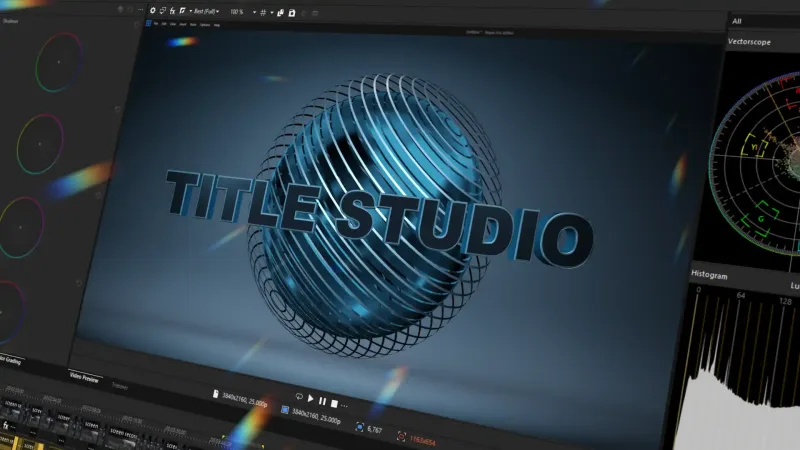Open Project Video Properties gear icon
800x450 pixels.
pyautogui.click(x=152, y=10)
